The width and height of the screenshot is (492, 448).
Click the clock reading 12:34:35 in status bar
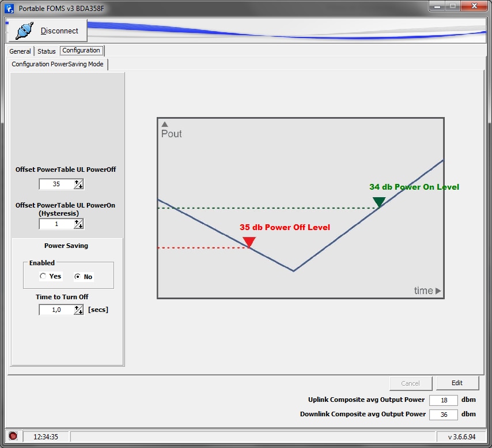coord(46,436)
